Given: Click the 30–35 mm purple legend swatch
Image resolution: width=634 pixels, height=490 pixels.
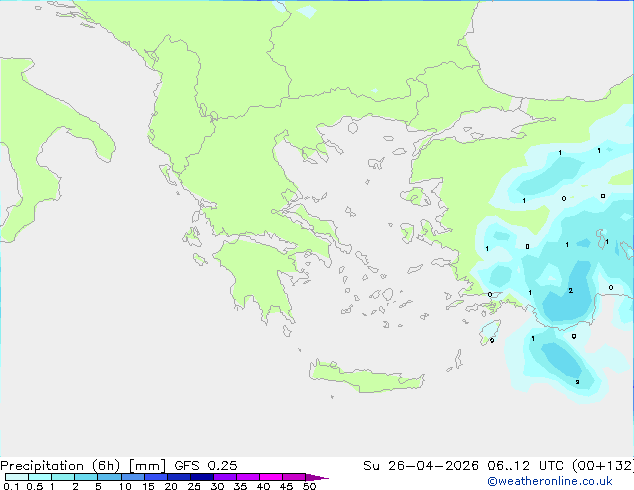Looking at the screenshot, I should (x=224, y=477).
